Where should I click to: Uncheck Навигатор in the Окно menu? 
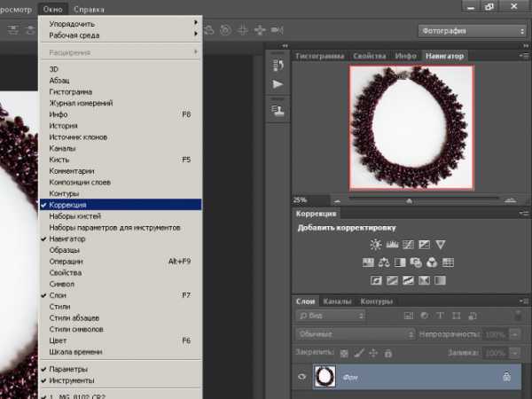67,239
